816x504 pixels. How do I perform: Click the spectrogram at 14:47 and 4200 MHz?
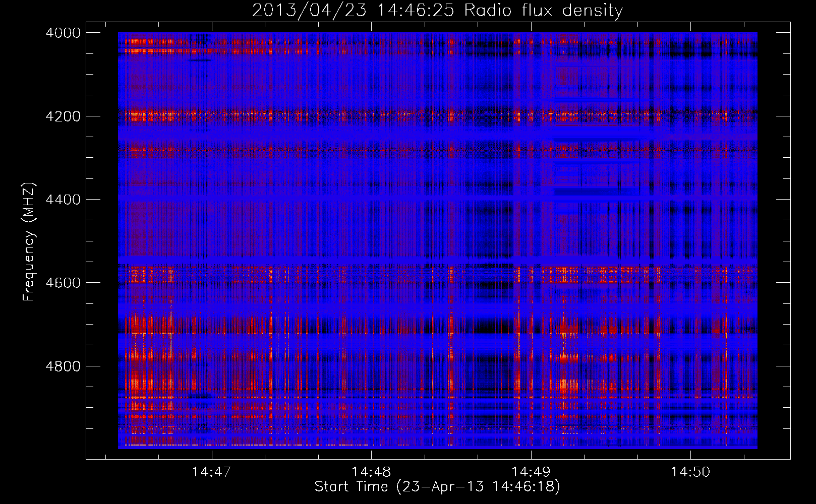tap(212, 116)
